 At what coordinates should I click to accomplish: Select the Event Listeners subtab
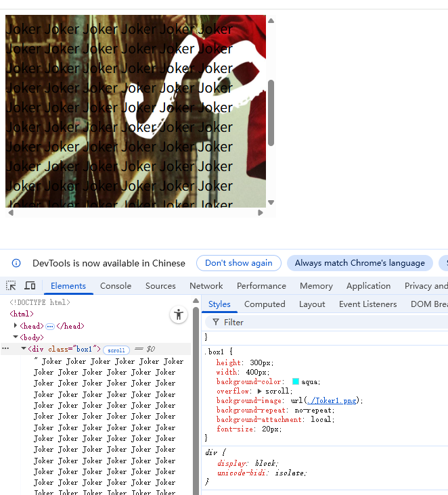click(367, 304)
